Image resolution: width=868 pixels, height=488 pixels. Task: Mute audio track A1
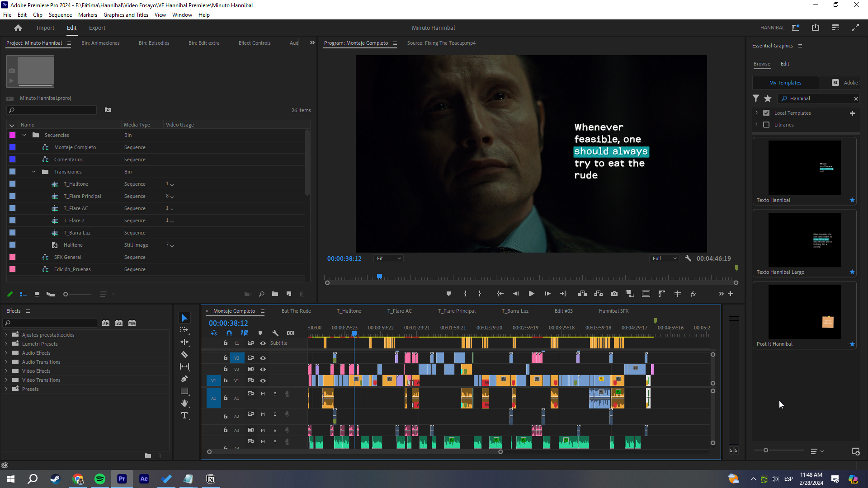[x=263, y=394]
